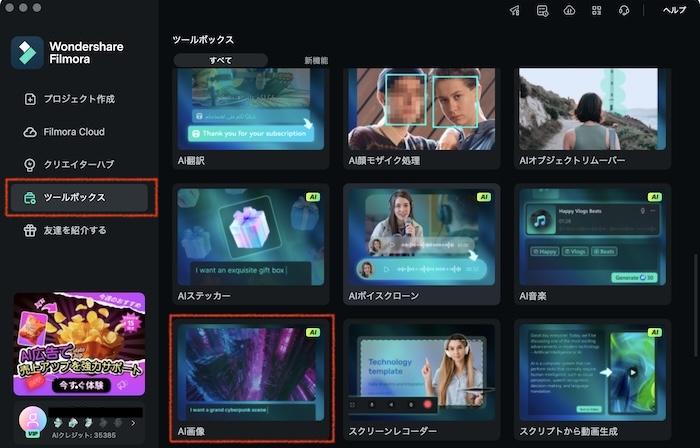The height and width of the screenshot is (448, 700).
Task: Click the VIP user avatar
Action: tap(33, 420)
